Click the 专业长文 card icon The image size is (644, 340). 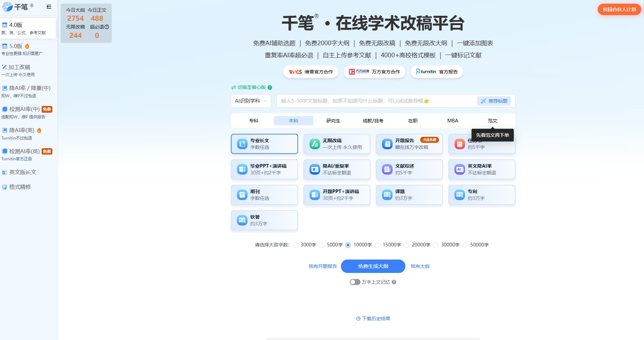point(242,144)
